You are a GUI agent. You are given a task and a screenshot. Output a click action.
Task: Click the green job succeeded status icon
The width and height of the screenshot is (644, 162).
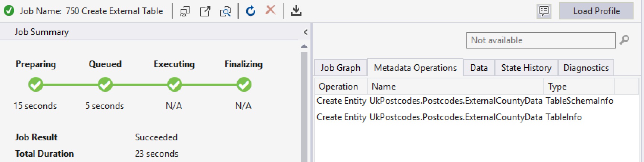pos(9,11)
